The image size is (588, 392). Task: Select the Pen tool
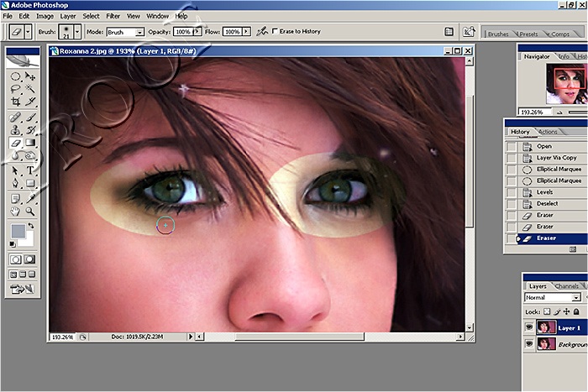coord(15,183)
